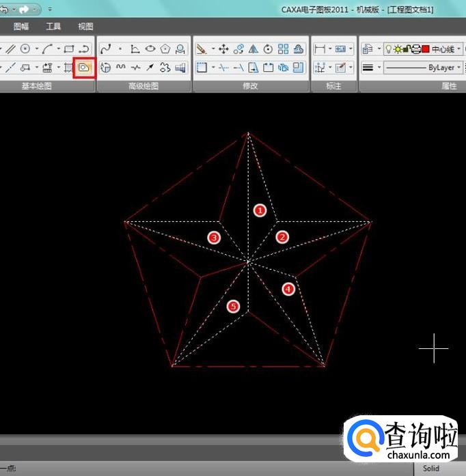This screenshot has width=466, height=476.
Task: Select the centerline tool
Action: point(11,68)
